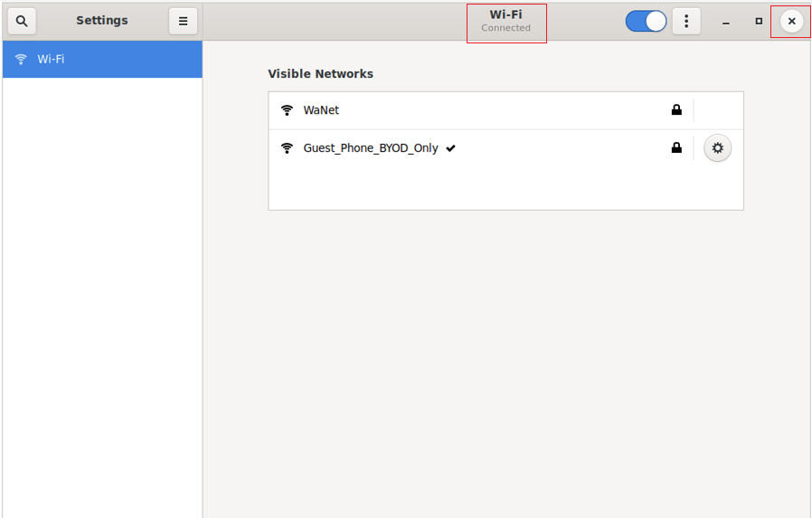
Task: Close the Settings window
Action: tap(791, 21)
